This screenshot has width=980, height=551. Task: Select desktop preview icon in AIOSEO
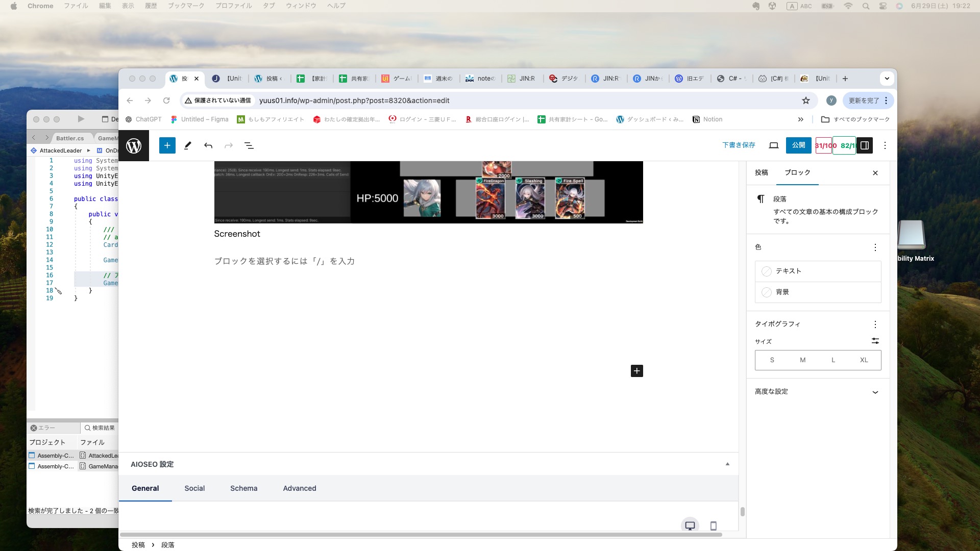click(x=690, y=525)
